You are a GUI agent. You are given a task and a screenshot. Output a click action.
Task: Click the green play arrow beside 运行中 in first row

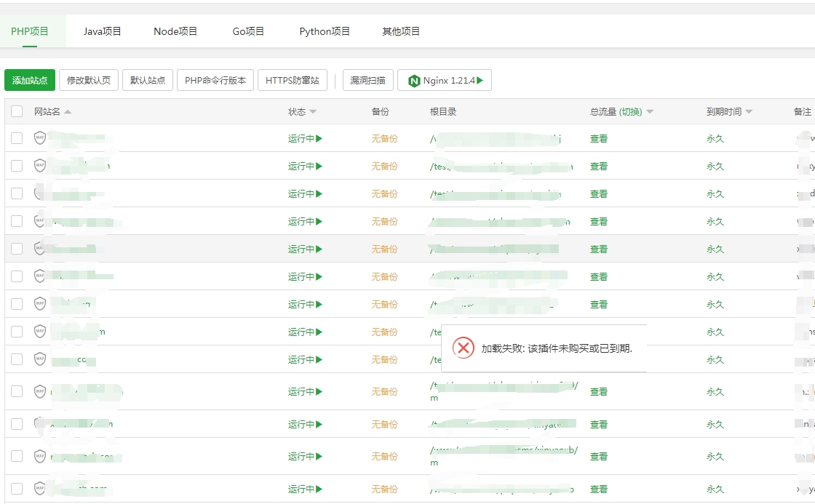pos(318,138)
